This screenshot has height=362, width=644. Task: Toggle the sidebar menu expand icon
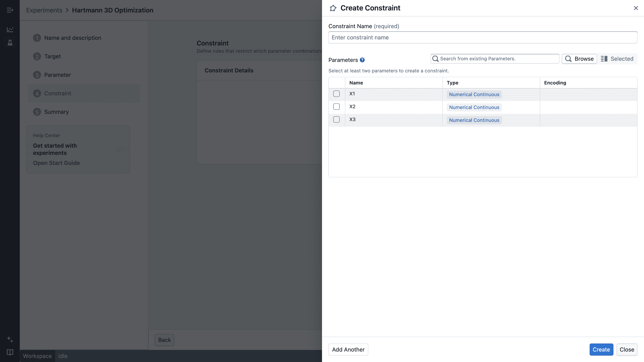click(10, 10)
